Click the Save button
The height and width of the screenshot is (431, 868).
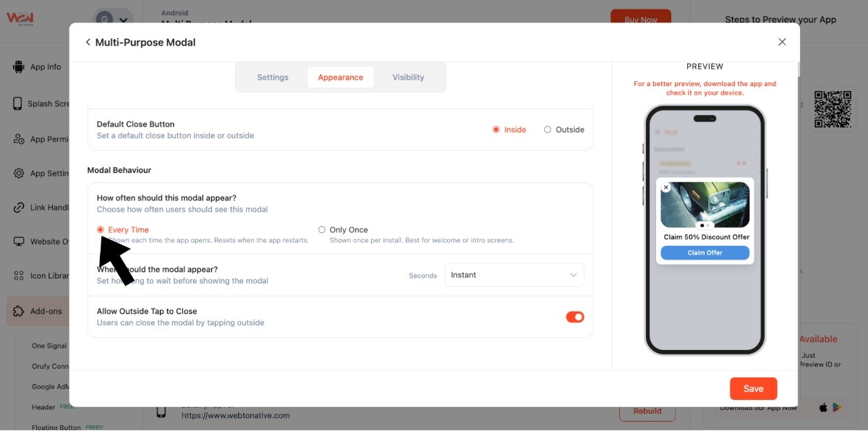pos(753,388)
